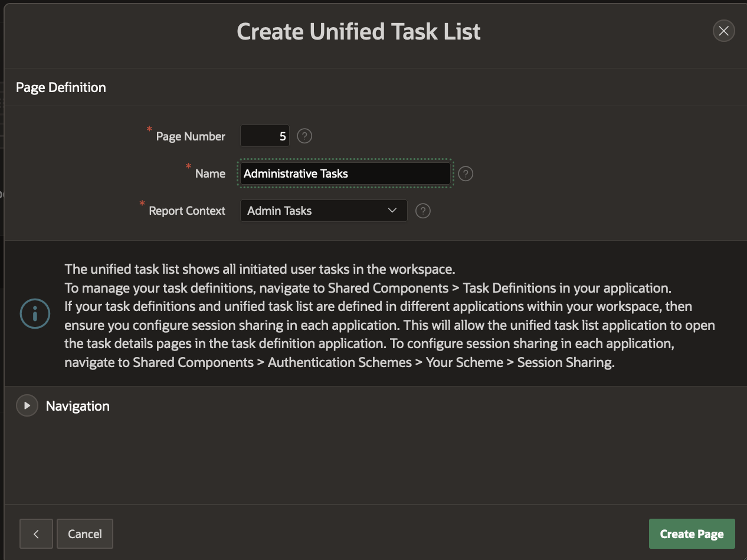Image resolution: width=747 pixels, height=560 pixels.
Task: Open help for the Page Number field
Action: (x=304, y=136)
